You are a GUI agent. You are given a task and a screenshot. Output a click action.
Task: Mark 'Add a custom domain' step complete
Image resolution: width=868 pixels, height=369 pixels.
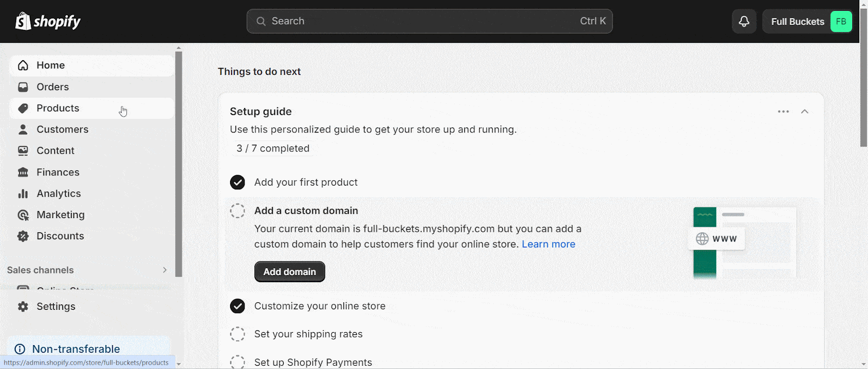(238, 211)
